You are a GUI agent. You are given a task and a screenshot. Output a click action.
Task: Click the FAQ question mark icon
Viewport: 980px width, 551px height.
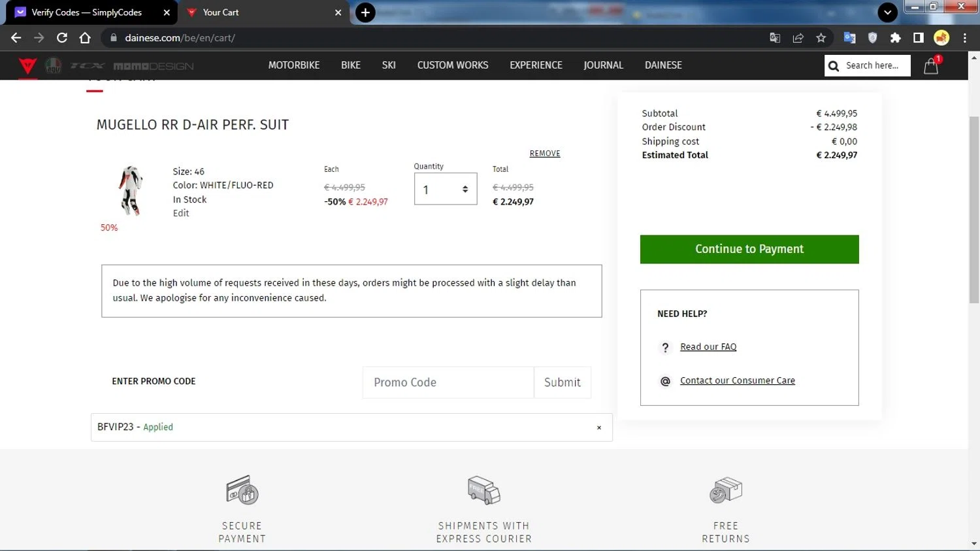tap(665, 348)
